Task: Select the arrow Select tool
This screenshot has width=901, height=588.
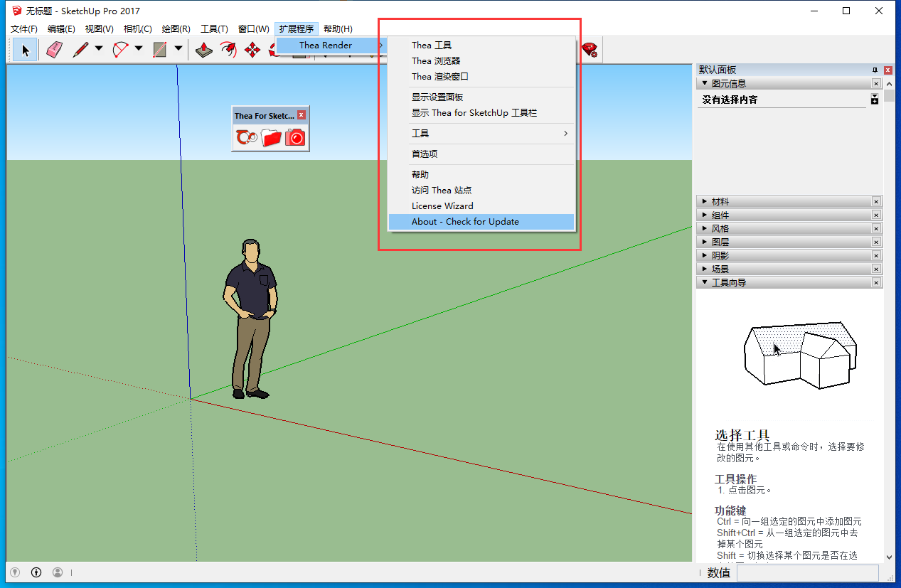Action: pos(26,50)
